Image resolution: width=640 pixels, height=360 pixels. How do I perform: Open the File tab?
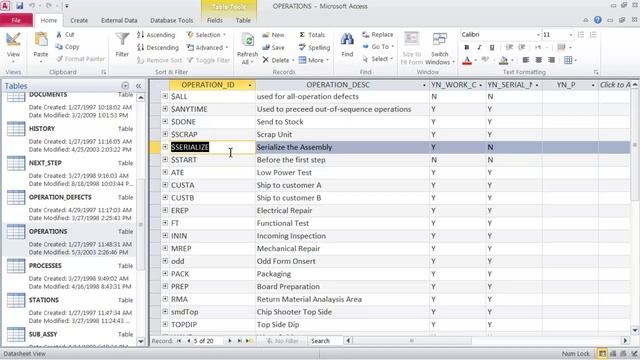(x=16, y=20)
